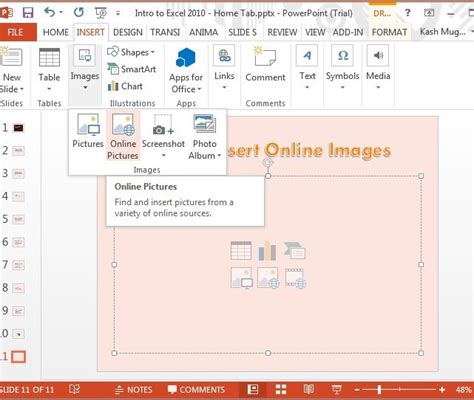
Task: Choose Pictures from the Images menu
Action: [88, 131]
